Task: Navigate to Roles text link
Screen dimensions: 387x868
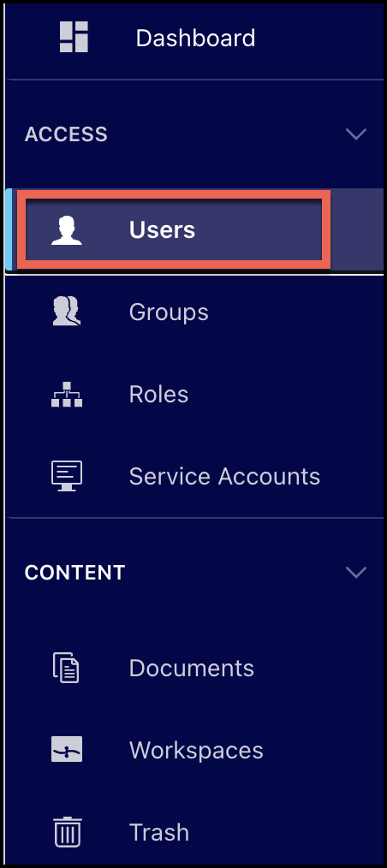Action: (x=159, y=394)
